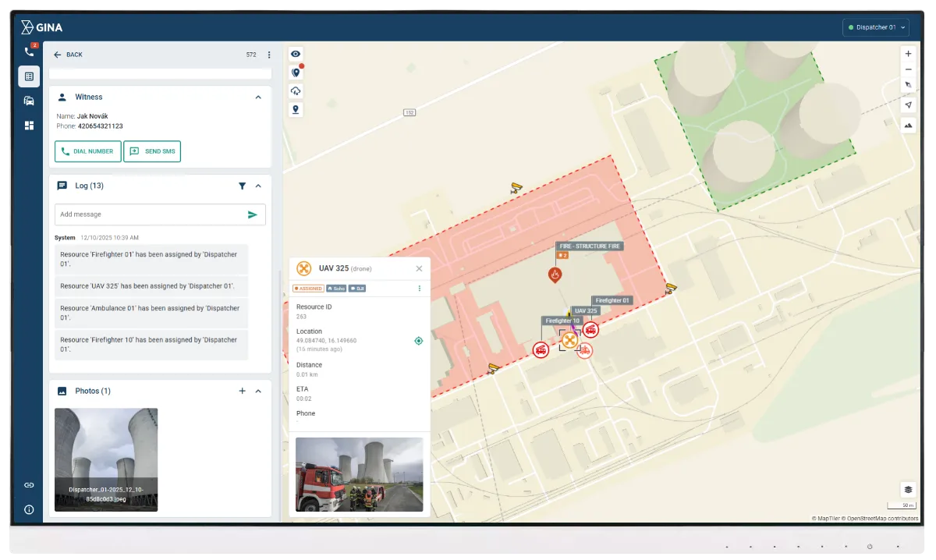Click the link icon at sidebar bottom
Image resolution: width=936 pixels, height=560 pixels.
(29, 484)
